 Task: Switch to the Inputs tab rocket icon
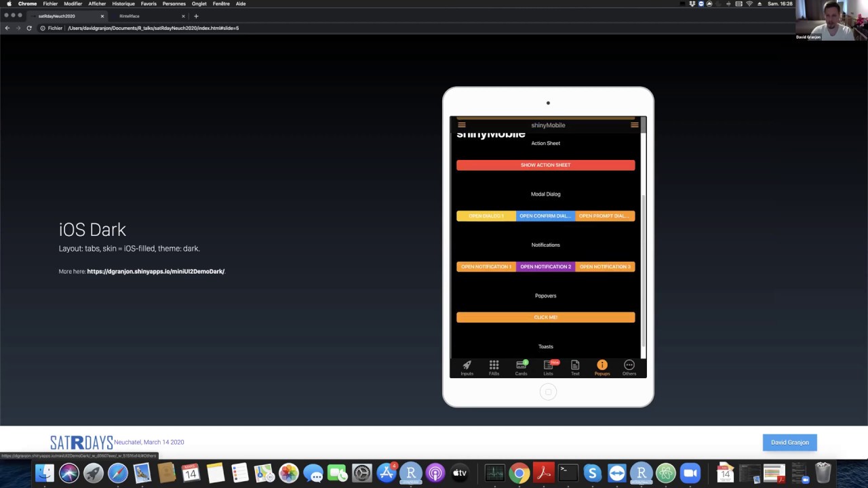click(467, 365)
